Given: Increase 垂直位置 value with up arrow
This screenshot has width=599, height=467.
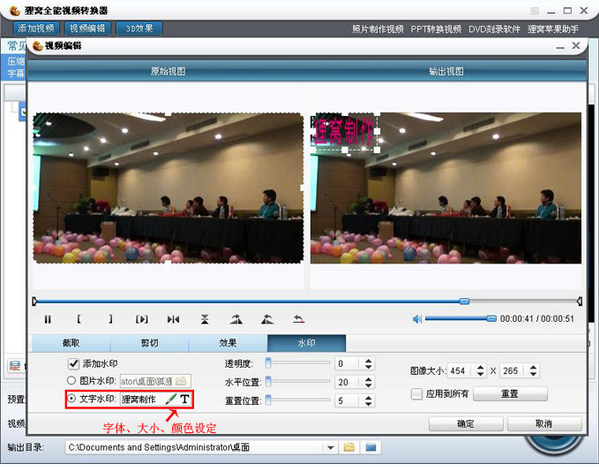Looking at the screenshot, I should point(368,397).
